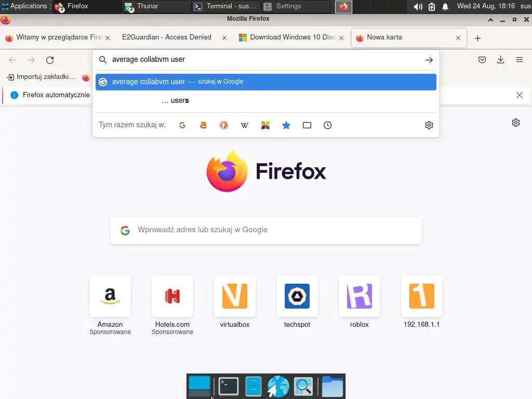This screenshot has width=532, height=399.
Task: Search in history clock icon
Action: pos(327,125)
